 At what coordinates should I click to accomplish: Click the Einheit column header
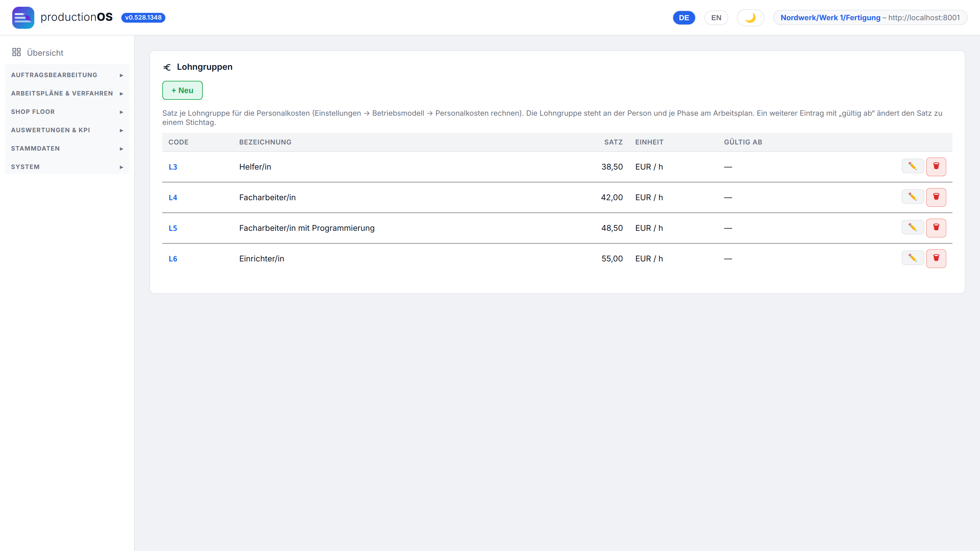[x=649, y=142]
